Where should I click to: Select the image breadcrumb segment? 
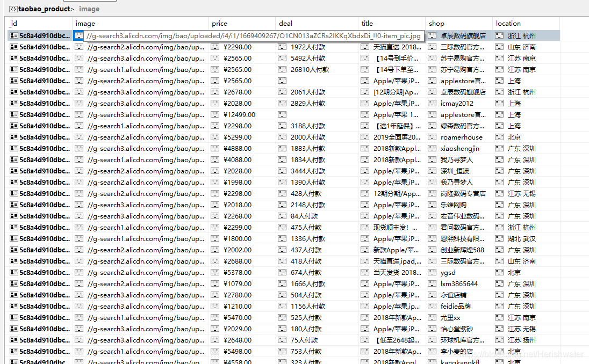(x=89, y=9)
